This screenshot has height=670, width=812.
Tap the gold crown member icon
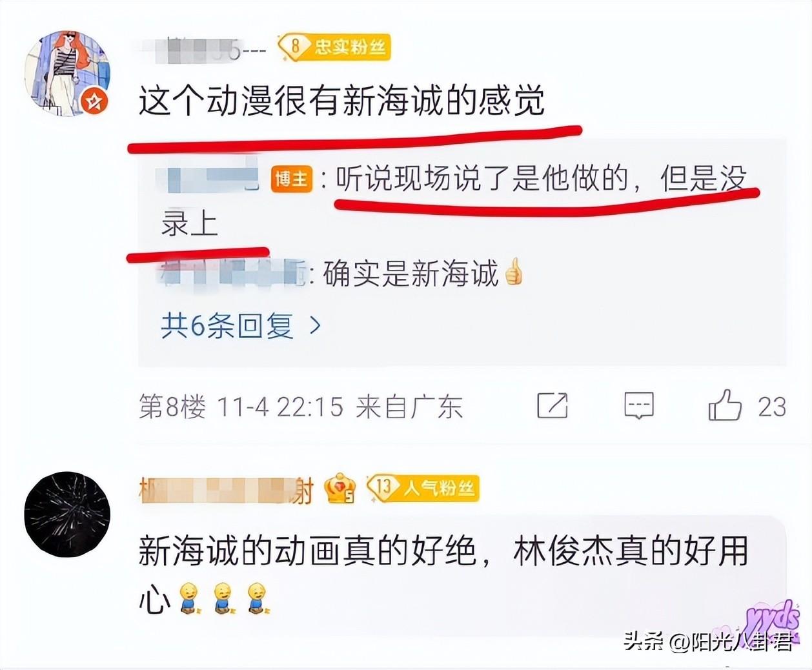(x=340, y=489)
